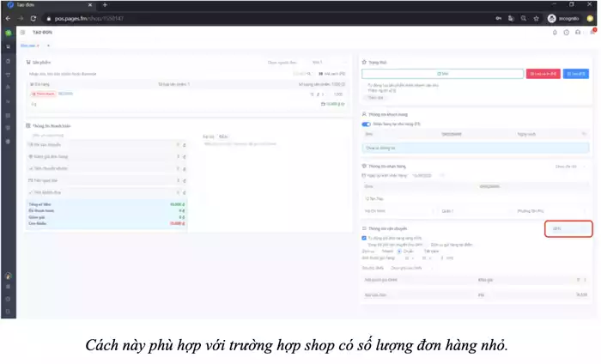Viewport: 601px width, 364px height.
Task: Open the user avatar near sidebar bottom
Action: click(8, 276)
